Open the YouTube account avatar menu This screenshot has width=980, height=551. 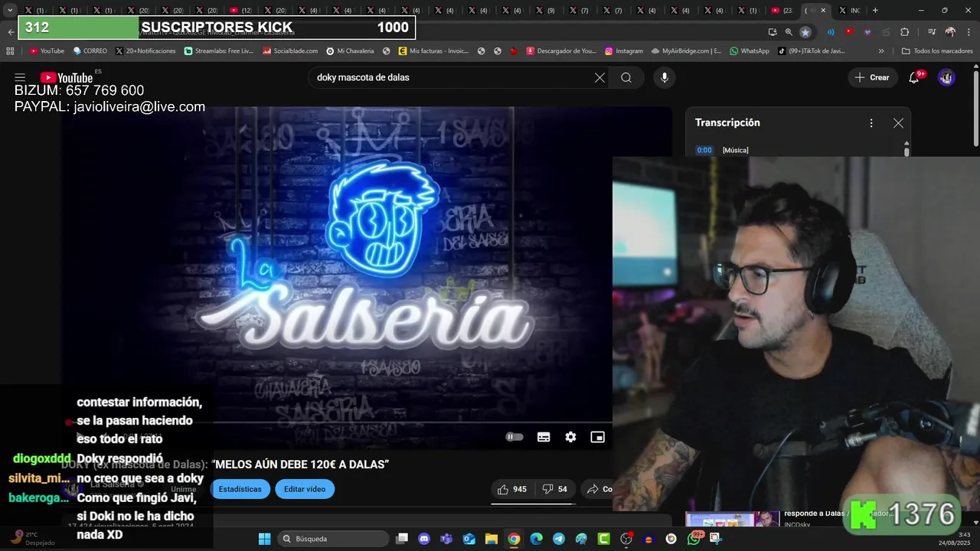[946, 77]
